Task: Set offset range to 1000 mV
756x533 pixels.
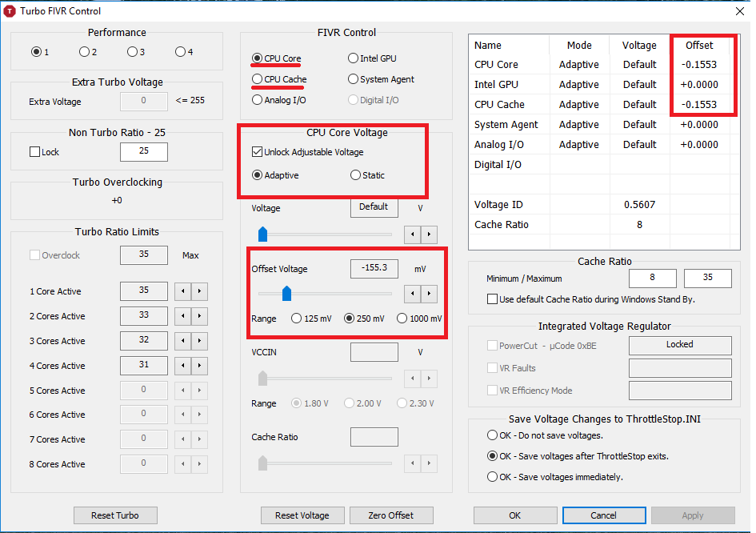Action: click(402, 319)
